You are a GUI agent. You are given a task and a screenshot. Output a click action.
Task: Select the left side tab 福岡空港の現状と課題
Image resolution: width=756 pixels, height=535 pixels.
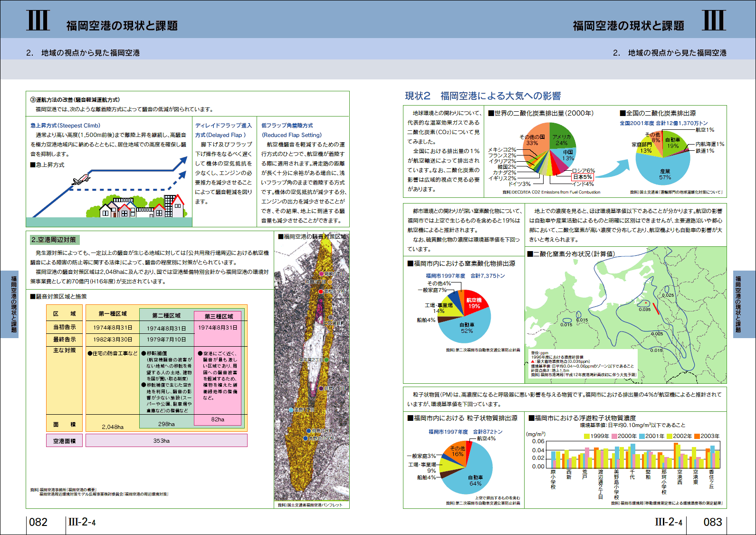click(10, 304)
